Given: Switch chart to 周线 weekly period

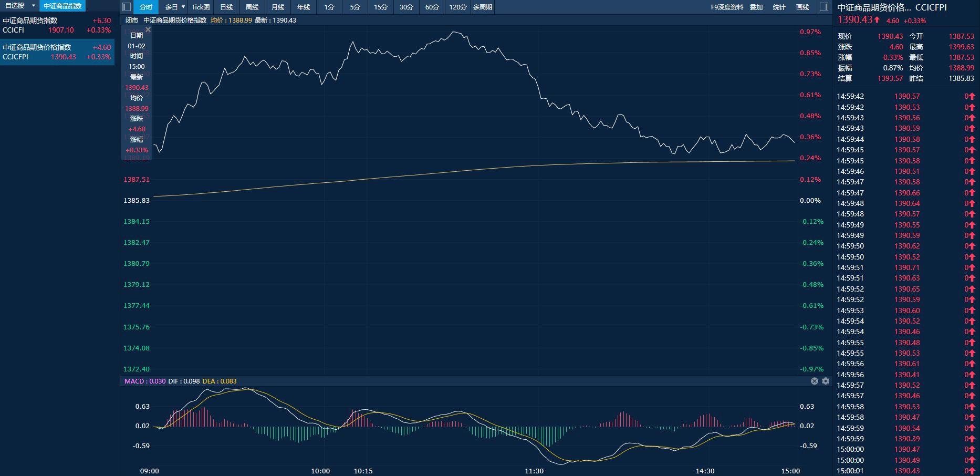Looking at the screenshot, I should coord(252,7).
